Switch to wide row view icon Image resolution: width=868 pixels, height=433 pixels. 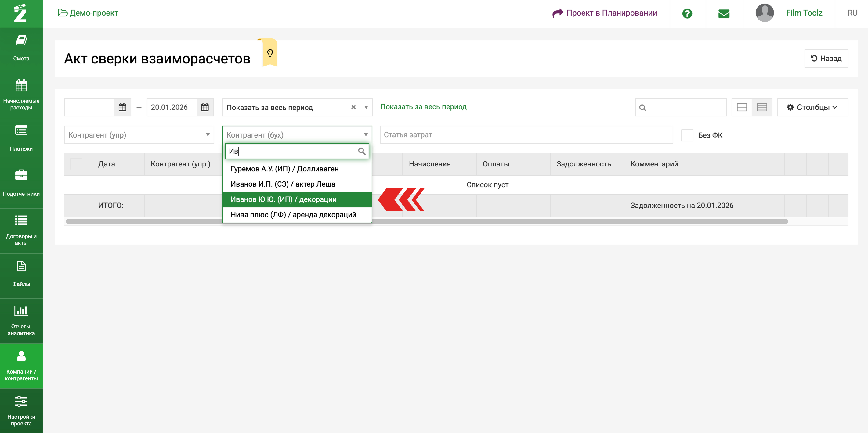[742, 107]
